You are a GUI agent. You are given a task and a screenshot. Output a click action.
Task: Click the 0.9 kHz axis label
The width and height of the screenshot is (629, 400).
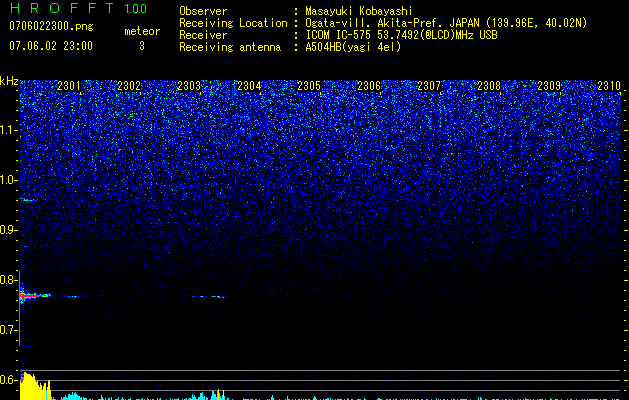coord(9,230)
